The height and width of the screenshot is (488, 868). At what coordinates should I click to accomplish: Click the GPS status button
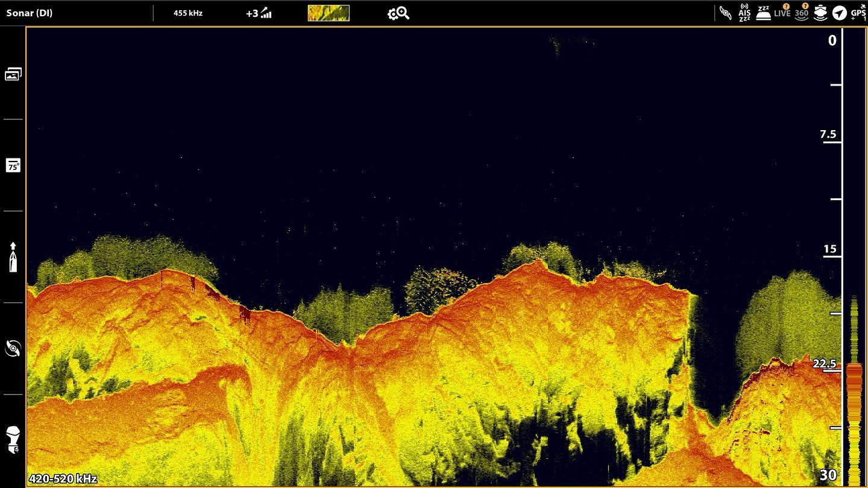point(857,13)
